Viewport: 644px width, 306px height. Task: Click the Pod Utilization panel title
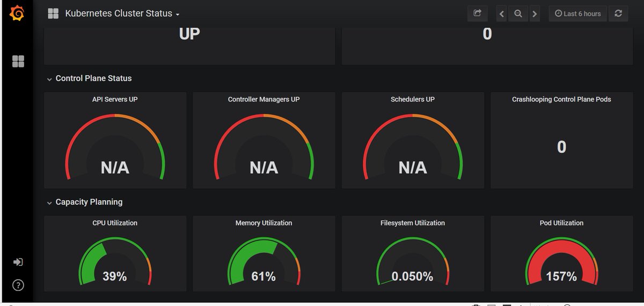click(561, 223)
